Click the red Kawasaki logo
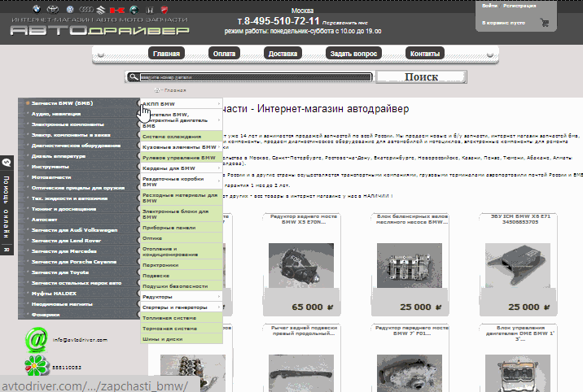This screenshot has height=392, width=583. pyautogui.click(x=116, y=11)
